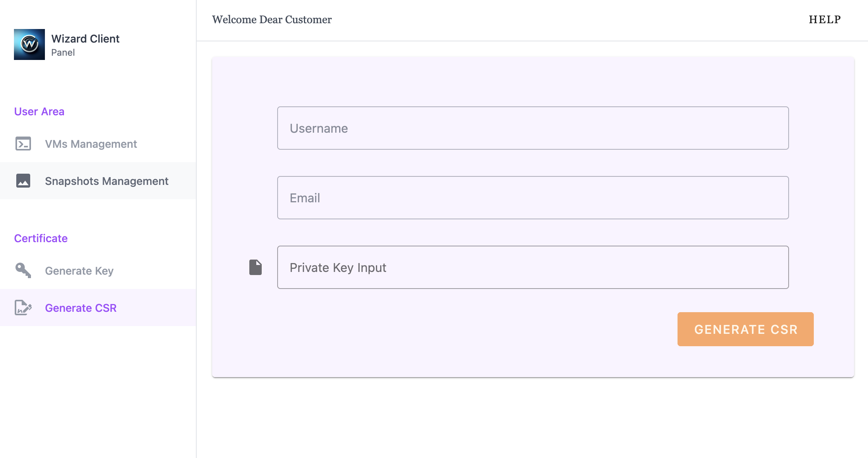868x458 pixels.
Task: Click the Certificate section heading
Action: coord(41,238)
